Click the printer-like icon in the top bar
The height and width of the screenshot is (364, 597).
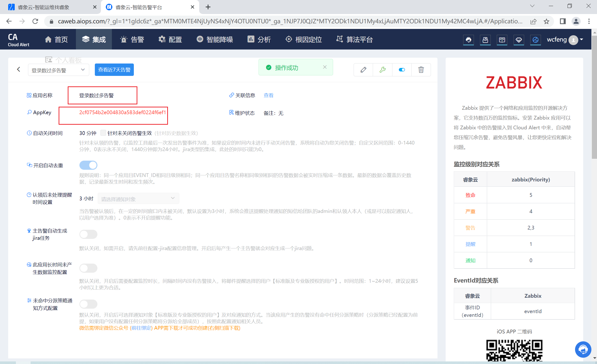(x=485, y=40)
